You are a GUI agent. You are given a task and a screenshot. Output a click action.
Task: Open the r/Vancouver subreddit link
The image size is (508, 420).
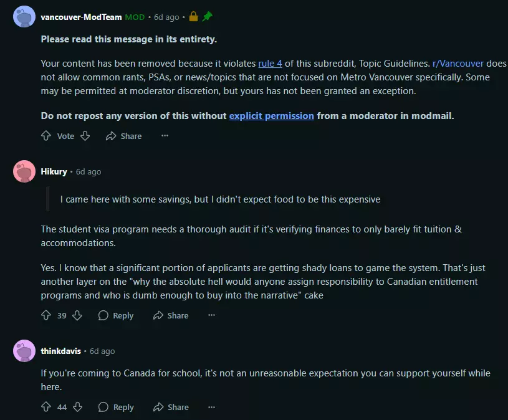[x=458, y=64]
